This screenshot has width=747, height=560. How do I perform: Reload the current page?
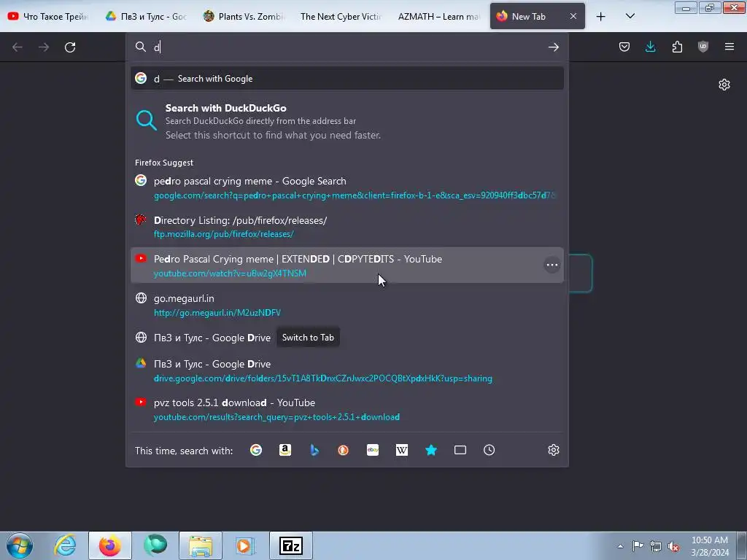pyautogui.click(x=70, y=47)
